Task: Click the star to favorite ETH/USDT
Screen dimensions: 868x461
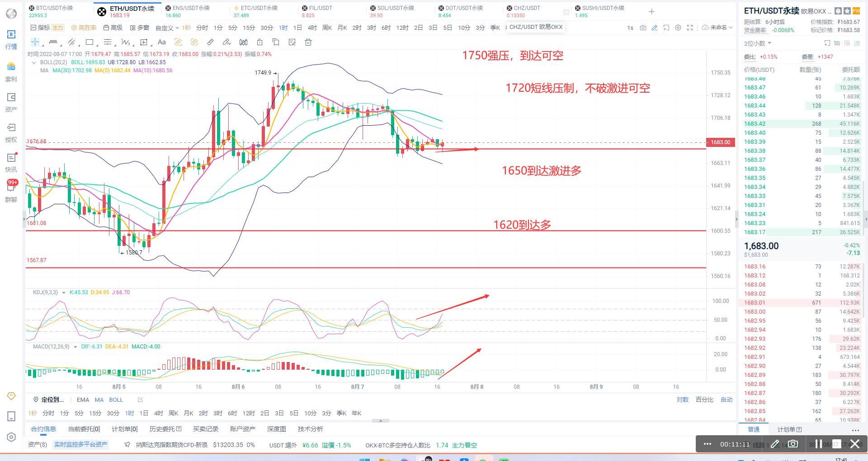Action: click(x=847, y=11)
